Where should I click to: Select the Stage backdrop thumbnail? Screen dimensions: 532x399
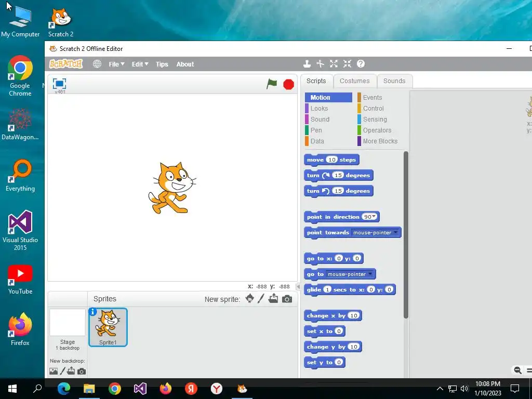68,322
